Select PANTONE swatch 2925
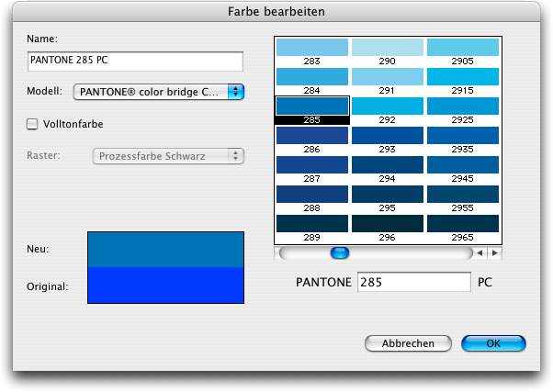 [463, 106]
